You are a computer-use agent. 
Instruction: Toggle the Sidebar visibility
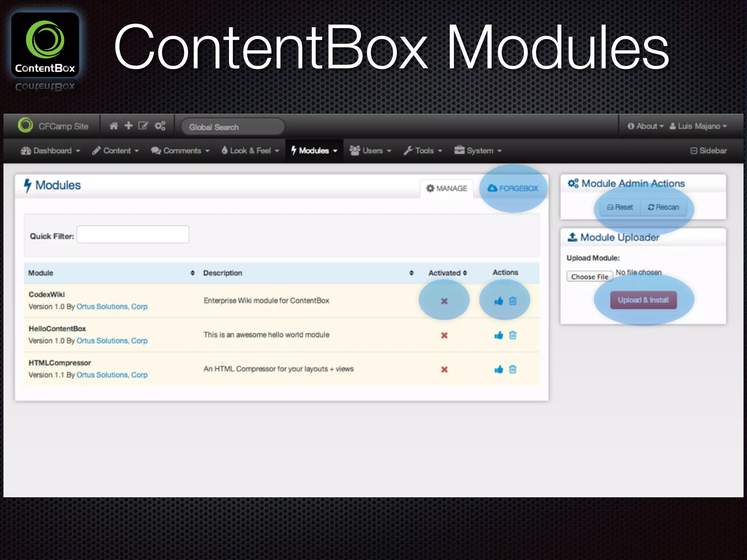(x=708, y=151)
